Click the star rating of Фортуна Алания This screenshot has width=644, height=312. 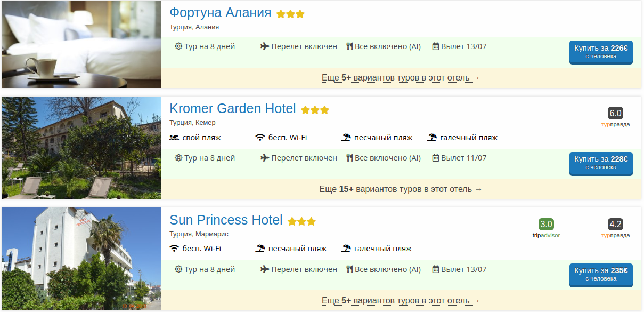click(290, 14)
